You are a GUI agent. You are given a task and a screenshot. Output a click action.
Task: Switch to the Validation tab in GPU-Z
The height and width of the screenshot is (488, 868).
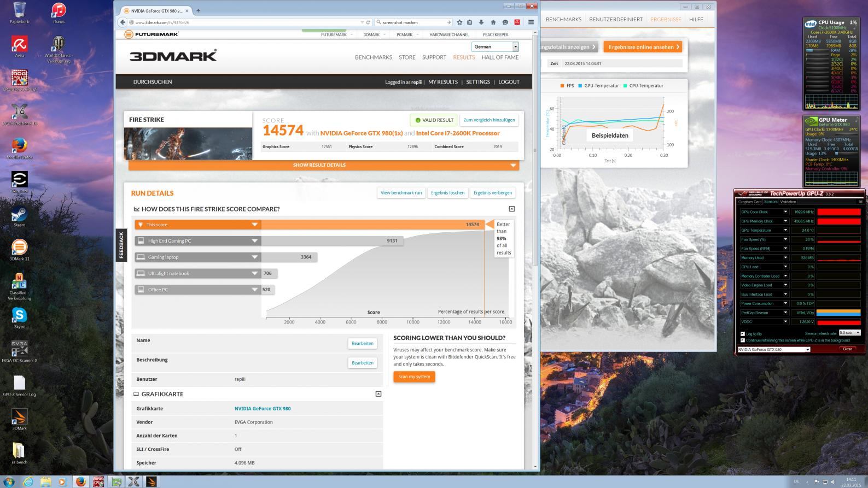(788, 202)
